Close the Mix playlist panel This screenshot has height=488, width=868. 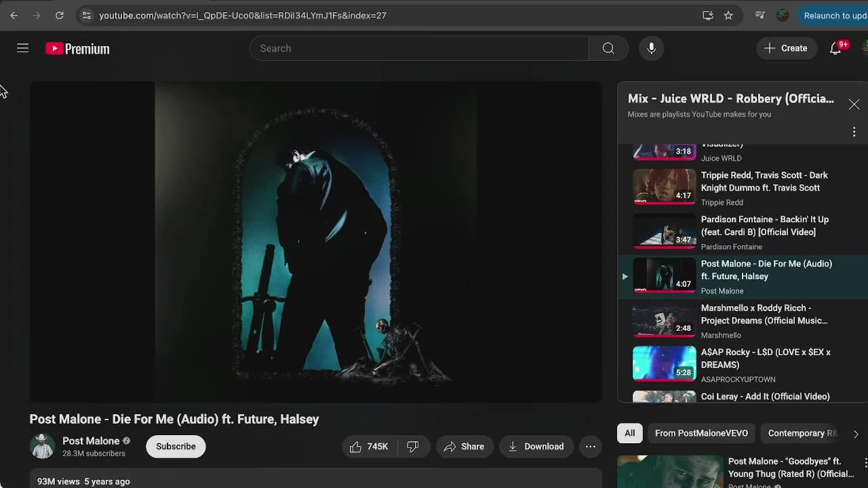tap(854, 104)
